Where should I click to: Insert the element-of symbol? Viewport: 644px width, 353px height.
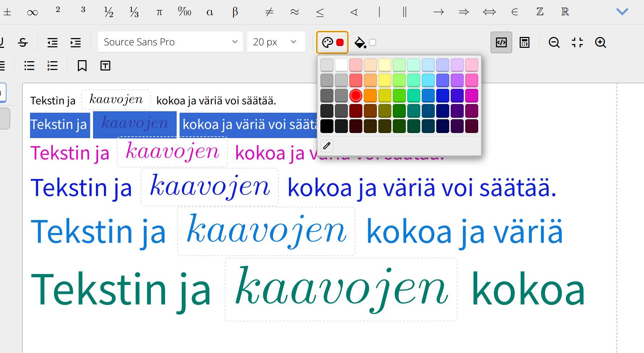coord(515,12)
